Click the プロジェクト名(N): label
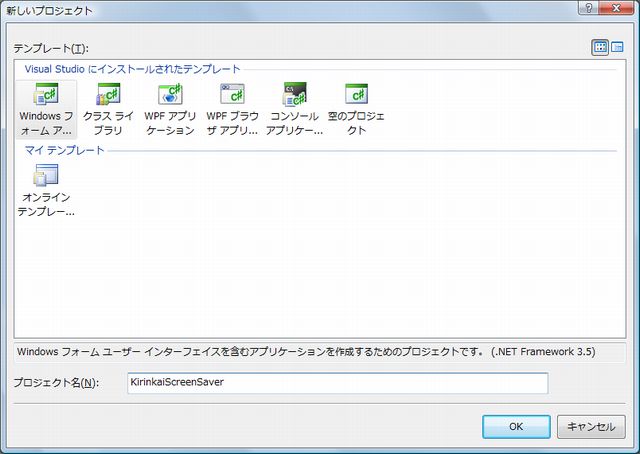This screenshot has width=640, height=454. 56,383
